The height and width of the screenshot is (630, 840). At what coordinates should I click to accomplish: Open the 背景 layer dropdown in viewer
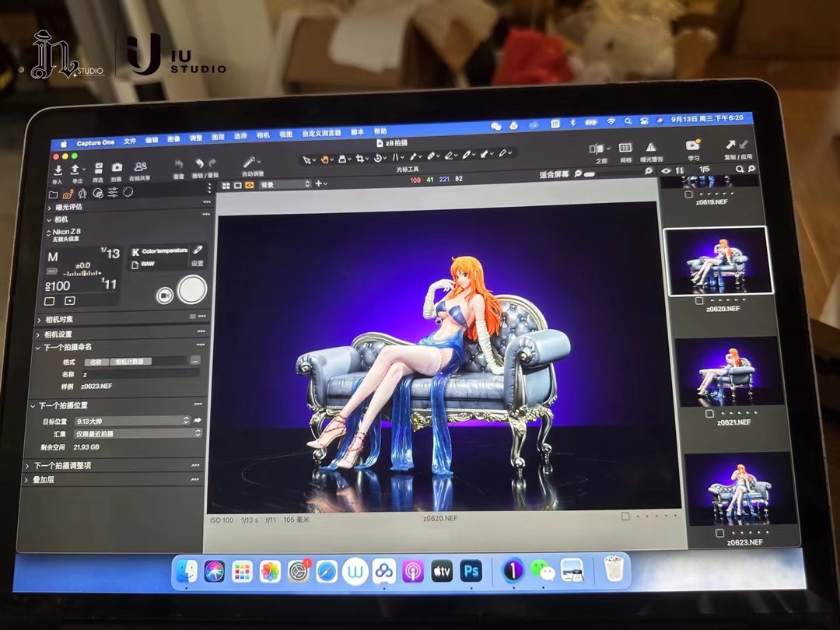pos(285,184)
